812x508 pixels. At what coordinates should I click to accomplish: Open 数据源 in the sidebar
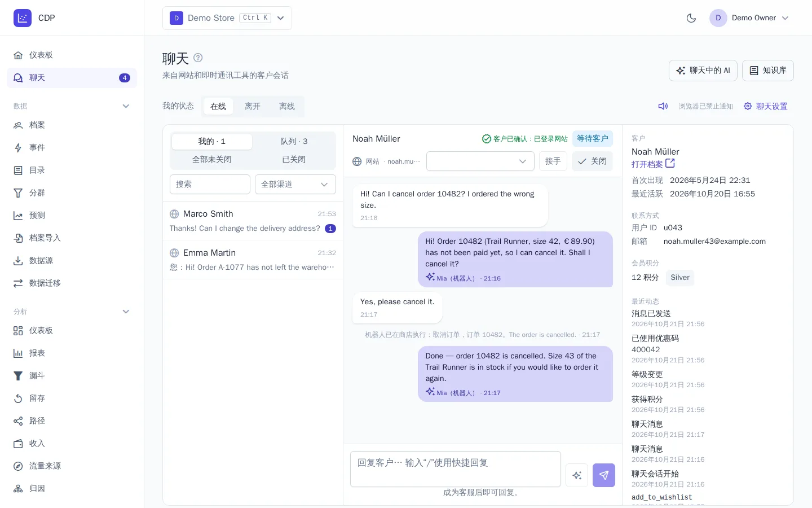coord(72,261)
